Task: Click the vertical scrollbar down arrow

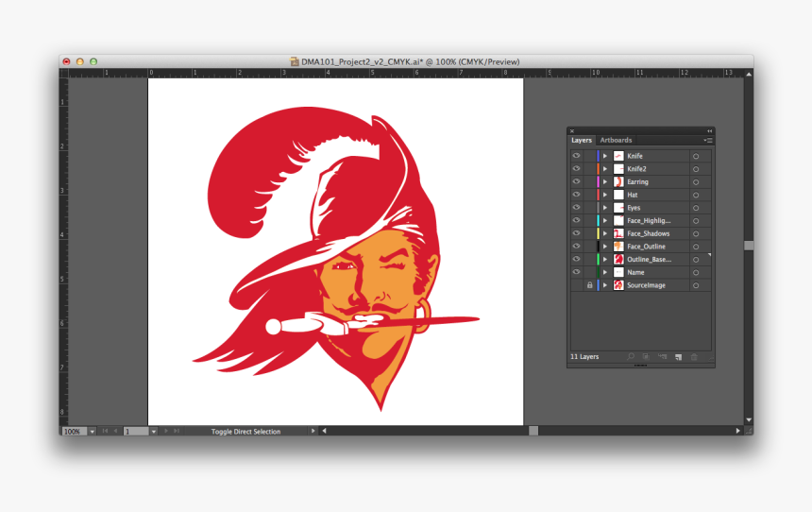Action: (749, 419)
